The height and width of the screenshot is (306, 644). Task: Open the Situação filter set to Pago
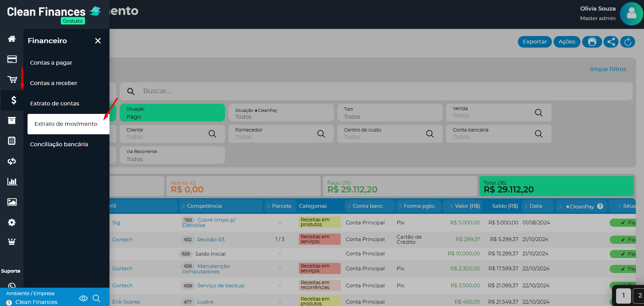172,113
